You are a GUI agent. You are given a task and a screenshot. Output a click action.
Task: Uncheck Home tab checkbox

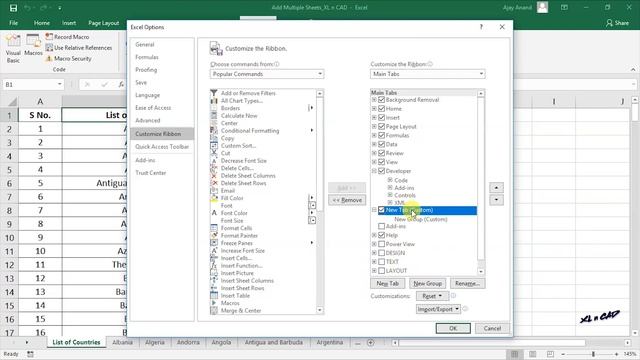tap(382, 109)
